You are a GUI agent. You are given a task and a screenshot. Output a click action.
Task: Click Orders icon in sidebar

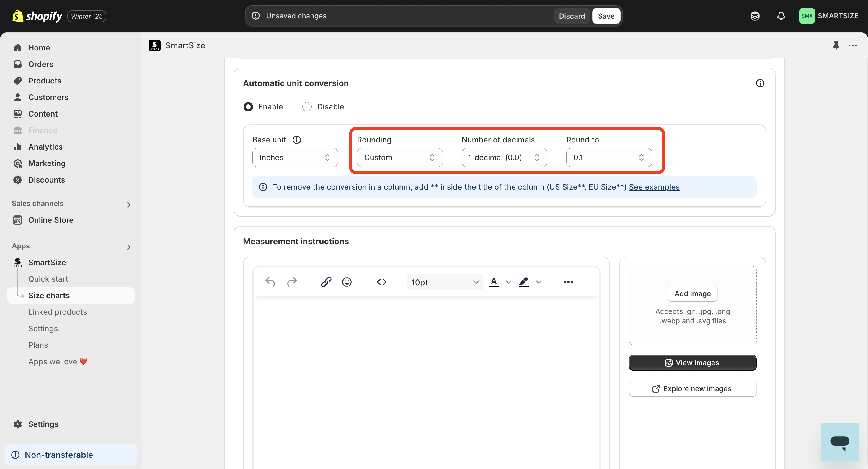18,64
